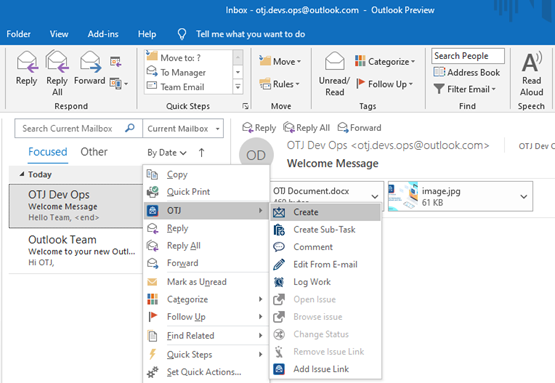555x383 pixels.
Task: Select Create in the OTJ submenu
Action: [x=326, y=212]
